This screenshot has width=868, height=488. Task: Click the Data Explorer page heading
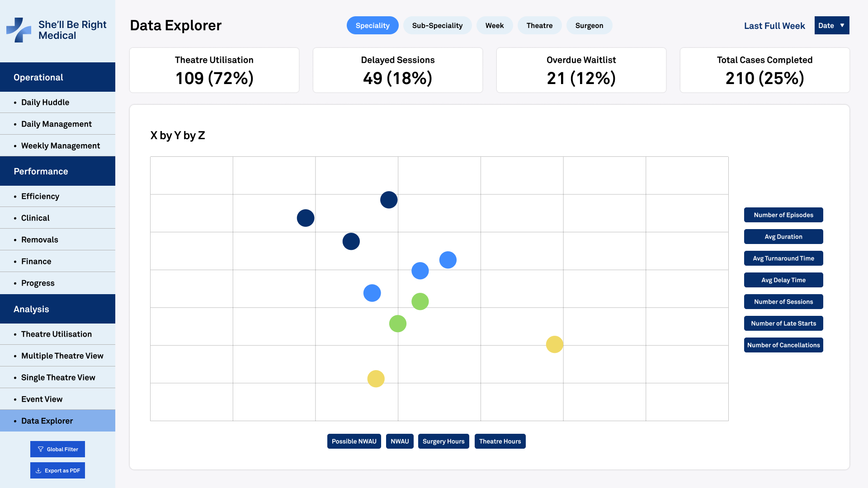pyautogui.click(x=176, y=25)
